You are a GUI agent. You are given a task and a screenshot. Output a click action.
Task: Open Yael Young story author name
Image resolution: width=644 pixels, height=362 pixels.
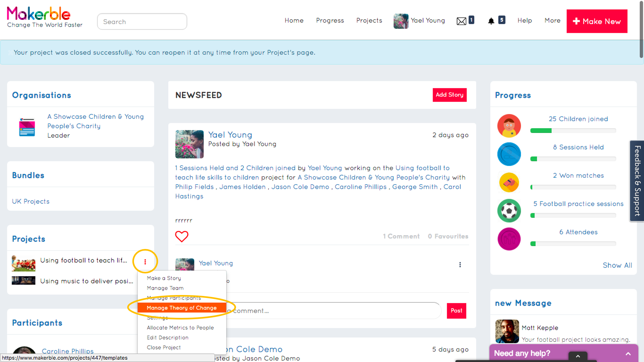click(230, 135)
